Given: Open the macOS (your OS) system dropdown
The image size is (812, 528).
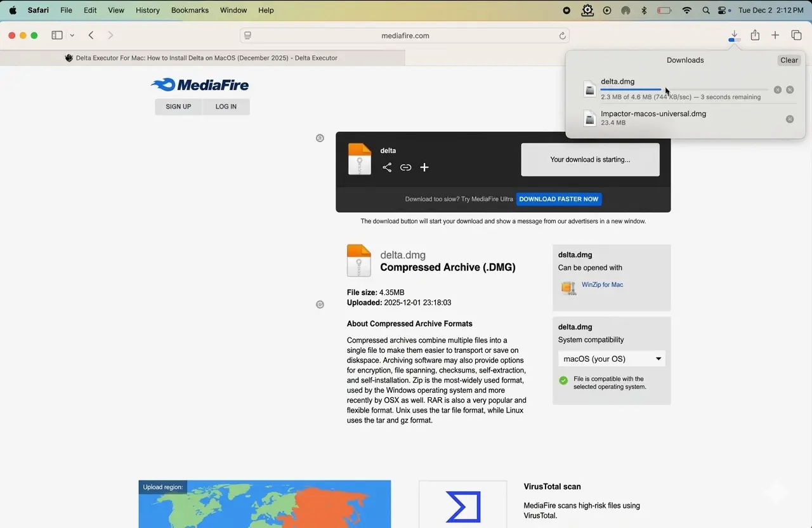Looking at the screenshot, I should (612, 359).
